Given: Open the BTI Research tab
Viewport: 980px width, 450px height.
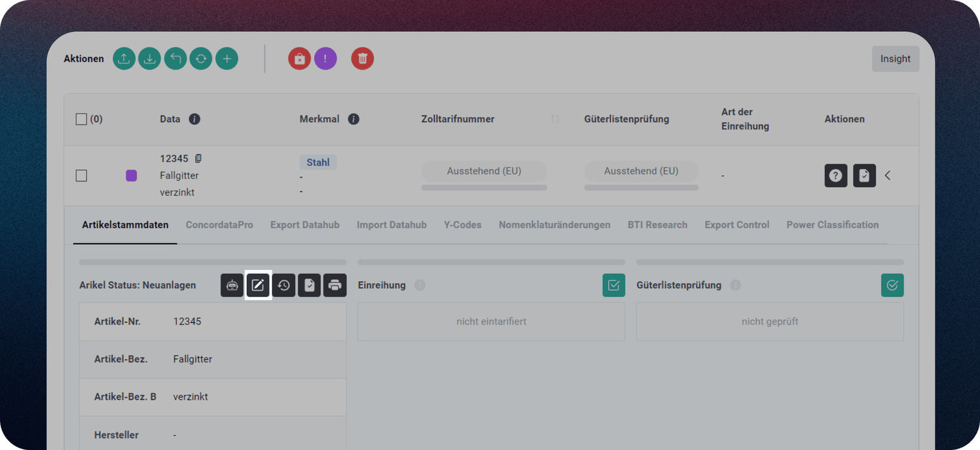Looking at the screenshot, I should [x=657, y=224].
